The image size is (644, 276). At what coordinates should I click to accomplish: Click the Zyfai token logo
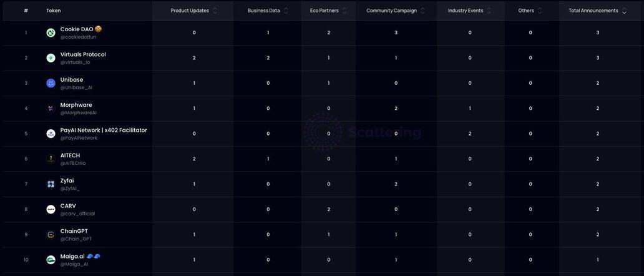51,184
